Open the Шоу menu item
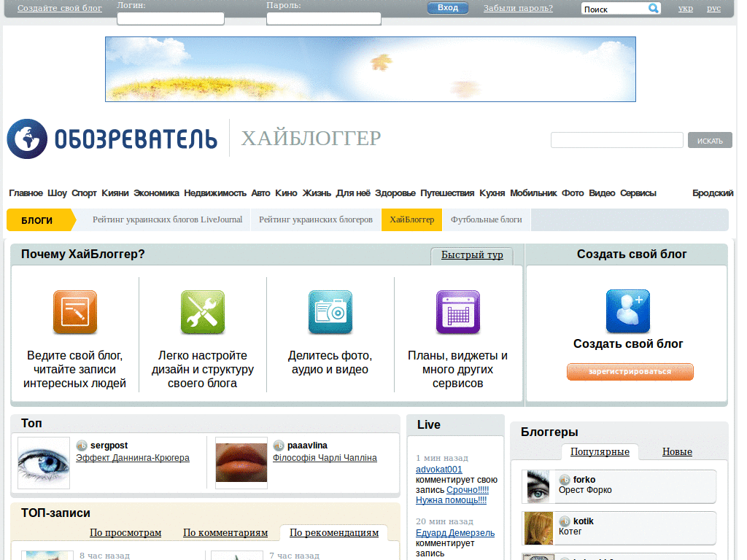The image size is (747, 560). point(57,192)
